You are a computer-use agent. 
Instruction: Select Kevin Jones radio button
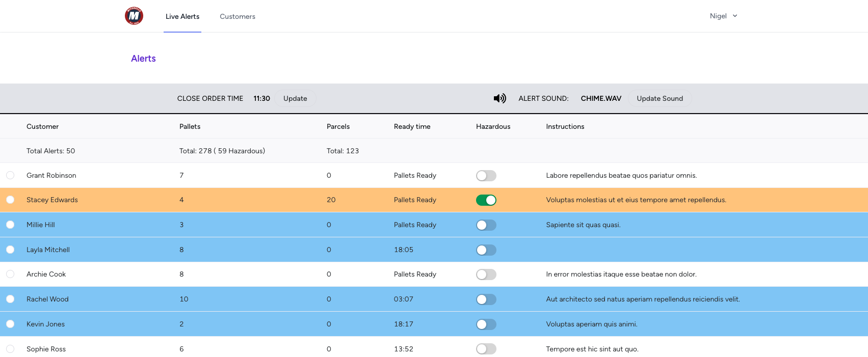pyautogui.click(x=10, y=324)
